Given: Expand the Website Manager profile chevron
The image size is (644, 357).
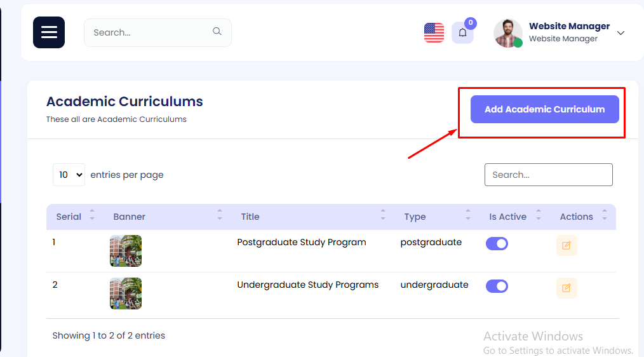Looking at the screenshot, I should click(621, 33).
